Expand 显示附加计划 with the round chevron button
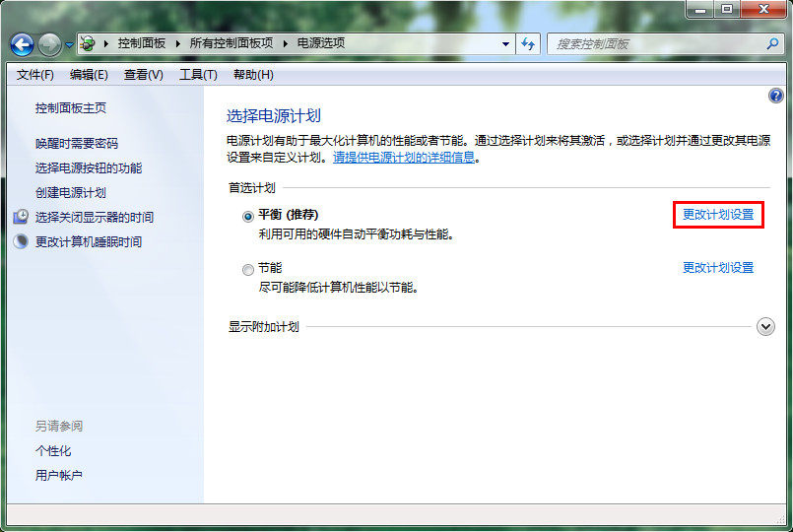Screen dimensions: 793x532 click(x=765, y=327)
